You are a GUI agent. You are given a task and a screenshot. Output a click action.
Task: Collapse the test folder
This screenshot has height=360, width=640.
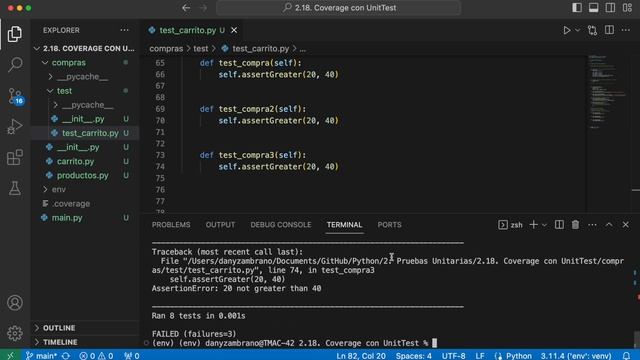pos(85,91)
